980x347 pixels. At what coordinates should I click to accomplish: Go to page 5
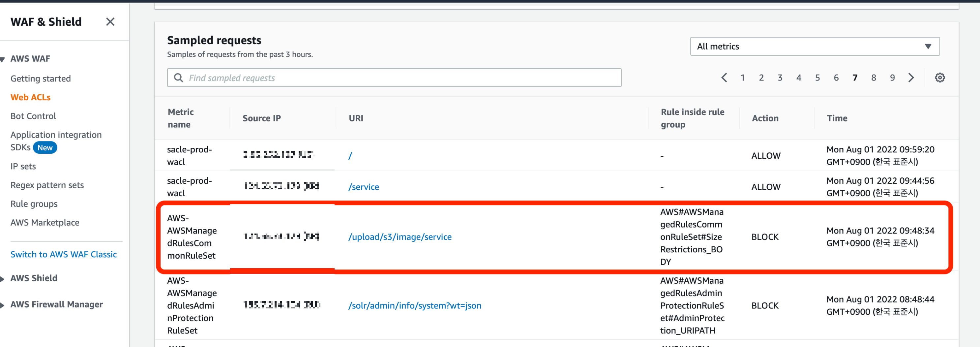pyautogui.click(x=817, y=78)
